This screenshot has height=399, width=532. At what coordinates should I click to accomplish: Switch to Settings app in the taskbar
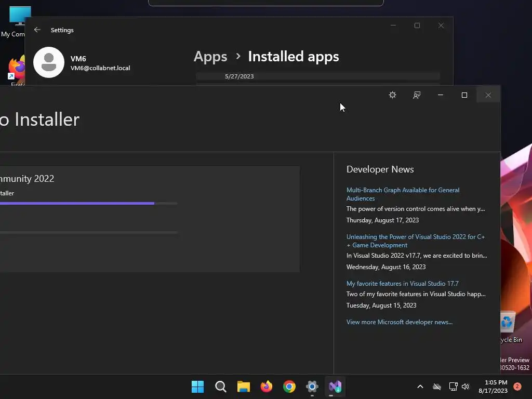click(x=312, y=387)
